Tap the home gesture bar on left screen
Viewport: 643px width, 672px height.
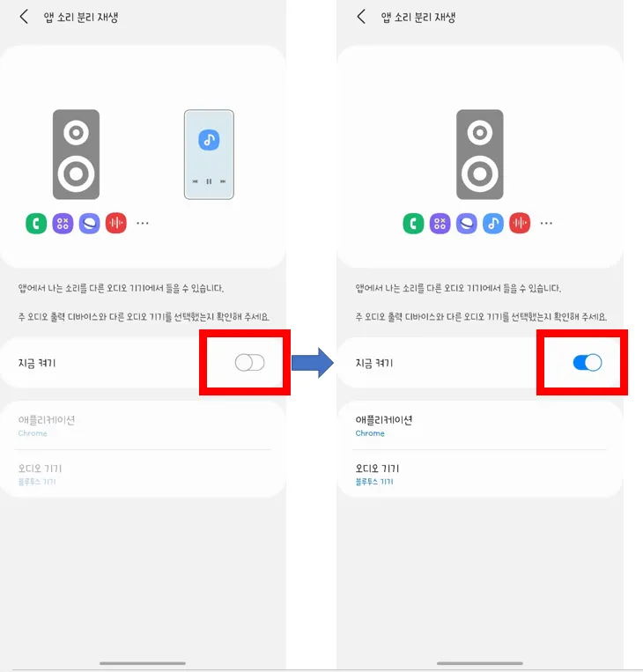[143, 663]
